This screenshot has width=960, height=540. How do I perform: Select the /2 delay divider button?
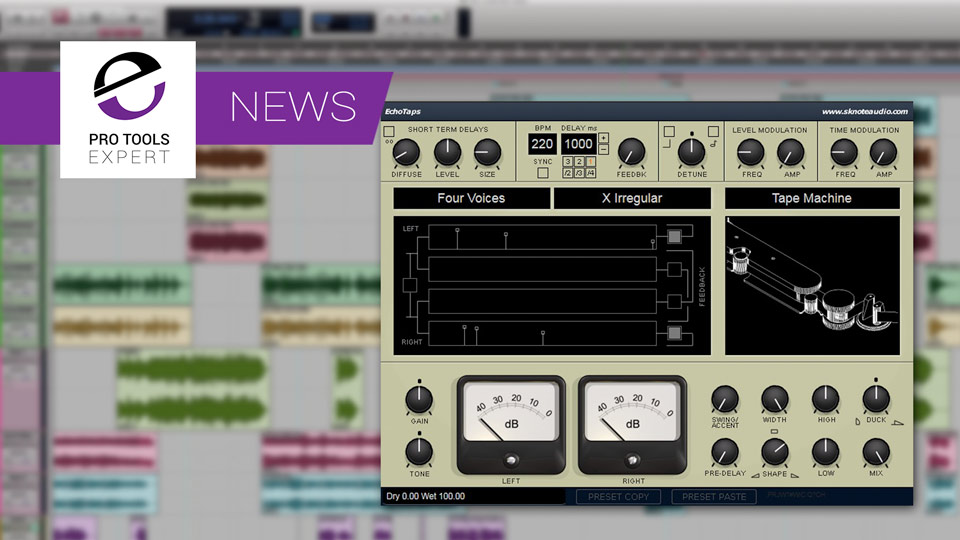pos(568,173)
